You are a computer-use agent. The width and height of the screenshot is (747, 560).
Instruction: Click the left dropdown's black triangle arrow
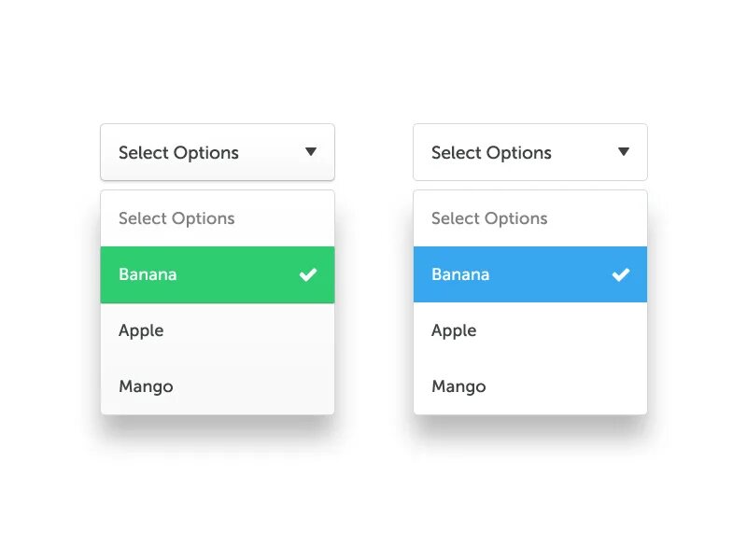311,152
